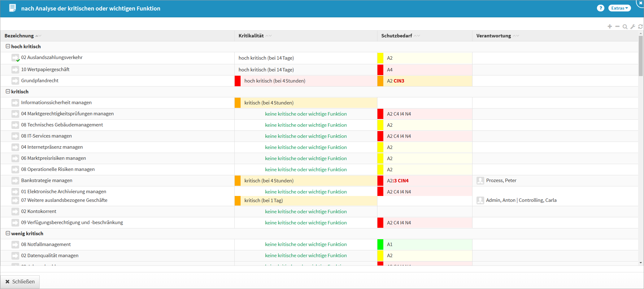Image resolution: width=644 pixels, height=289 pixels.
Task: Sort by Kritikalität column header
Action: coord(251,36)
